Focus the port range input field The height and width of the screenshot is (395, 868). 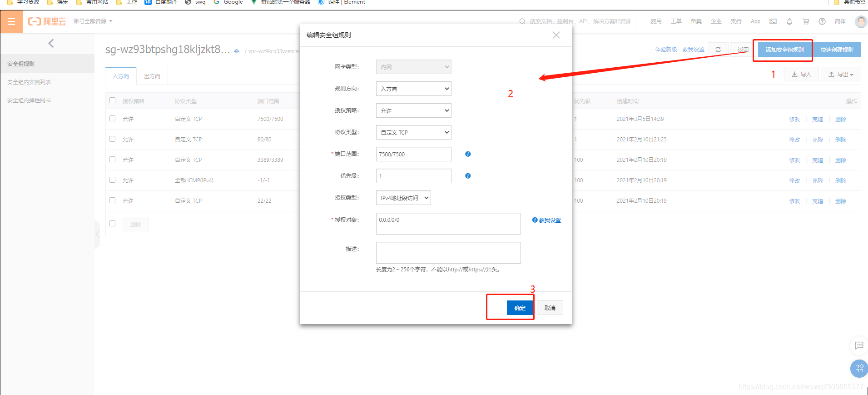(x=414, y=154)
